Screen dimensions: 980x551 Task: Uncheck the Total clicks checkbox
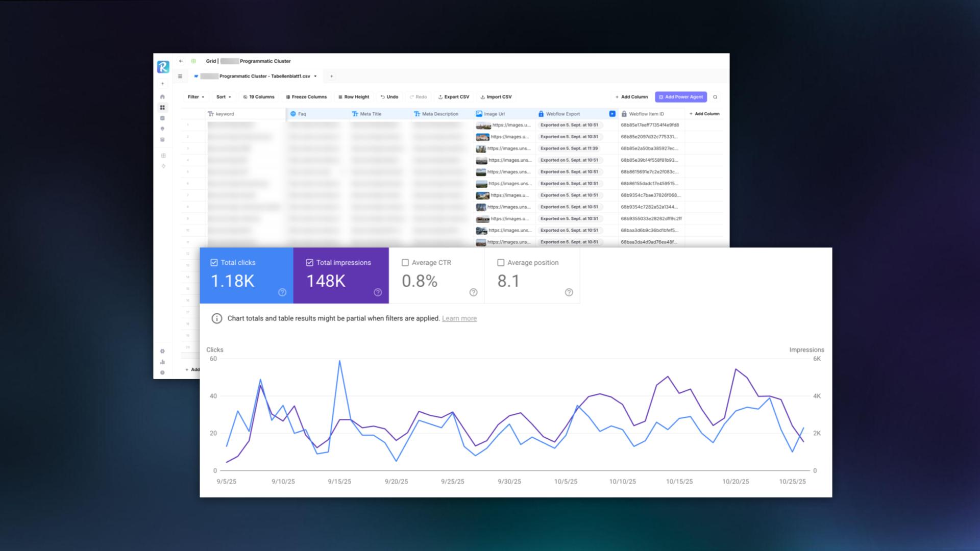[x=214, y=263]
